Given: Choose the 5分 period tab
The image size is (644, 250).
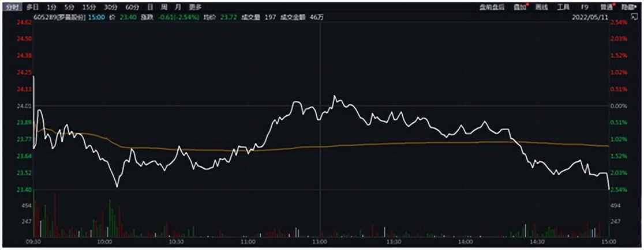Looking at the screenshot, I should point(69,7).
